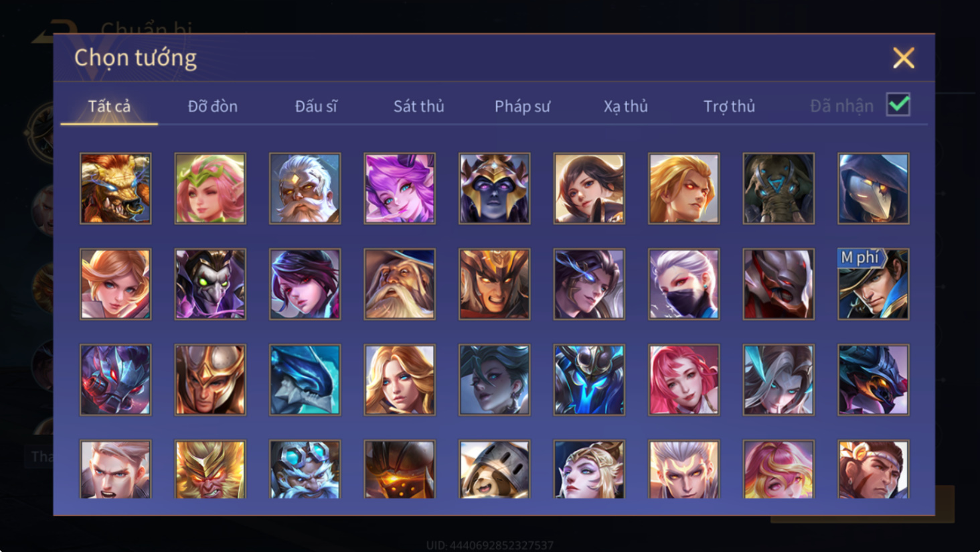Pick the white-bearded old wizard with hat

pos(400,284)
